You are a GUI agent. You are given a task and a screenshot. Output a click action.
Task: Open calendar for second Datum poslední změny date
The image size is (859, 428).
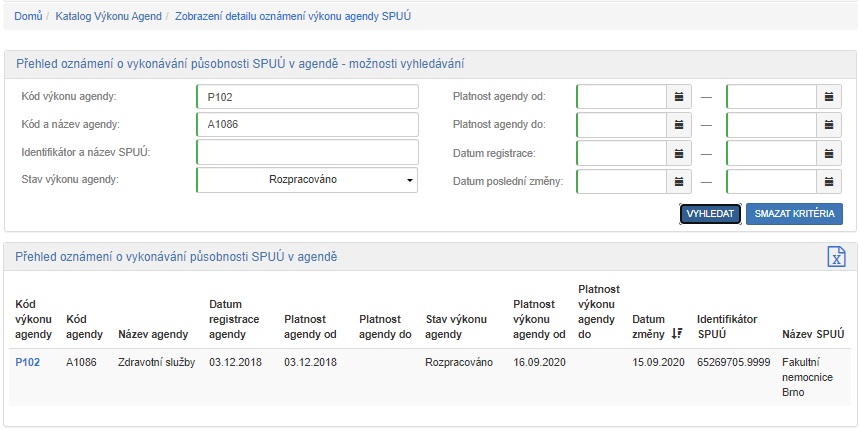pyautogui.click(x=829, y=181)
